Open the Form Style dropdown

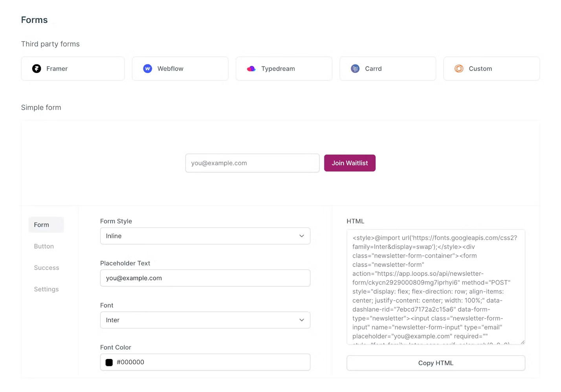tap(205, 236)
